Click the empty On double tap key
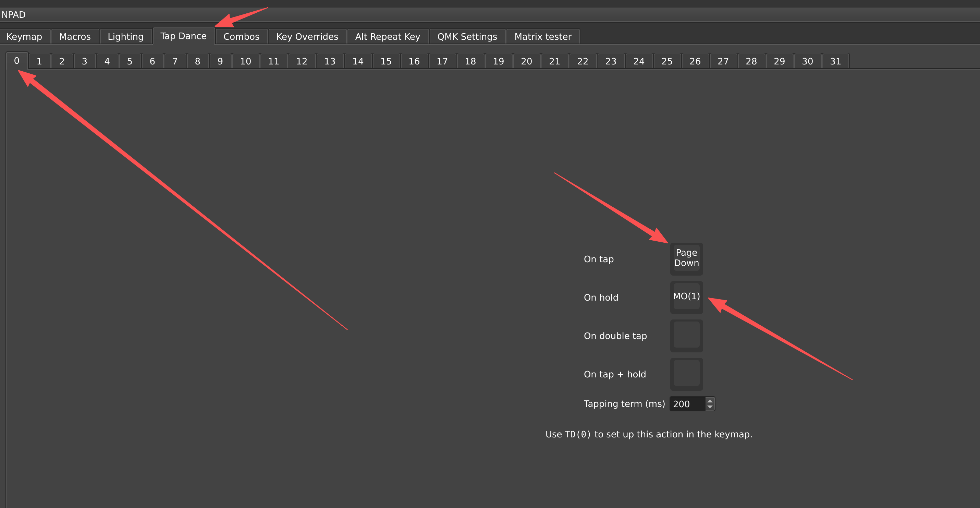Viewport: 980px width, 508px height. click(x=686, y=335)
